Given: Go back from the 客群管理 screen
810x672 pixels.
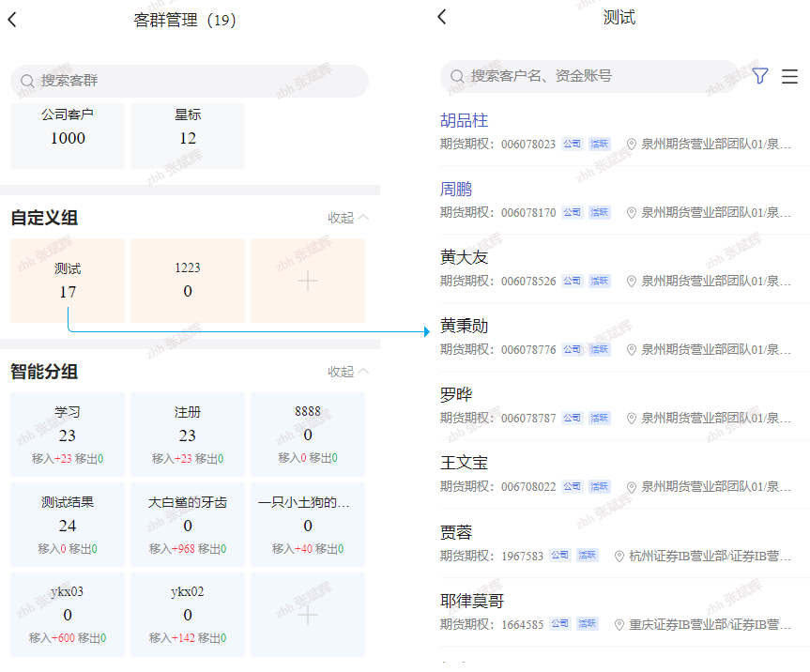Looking at the screenshot, I should (12, 20).
